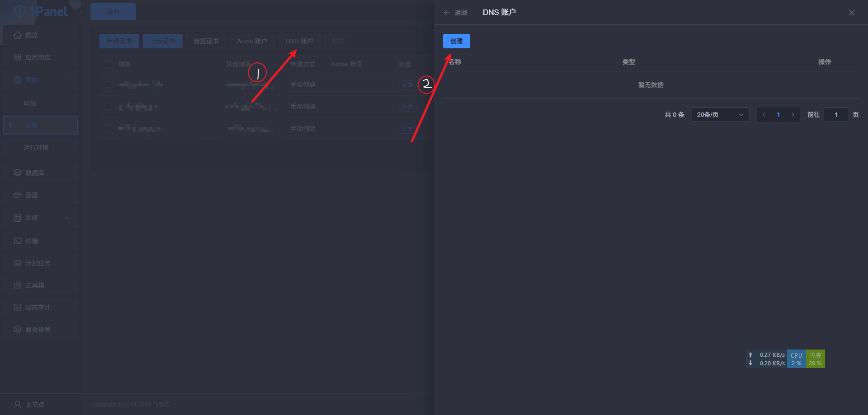Close the DNS 账户 drawer with the X
868x415 pixels.
[851, 13]
